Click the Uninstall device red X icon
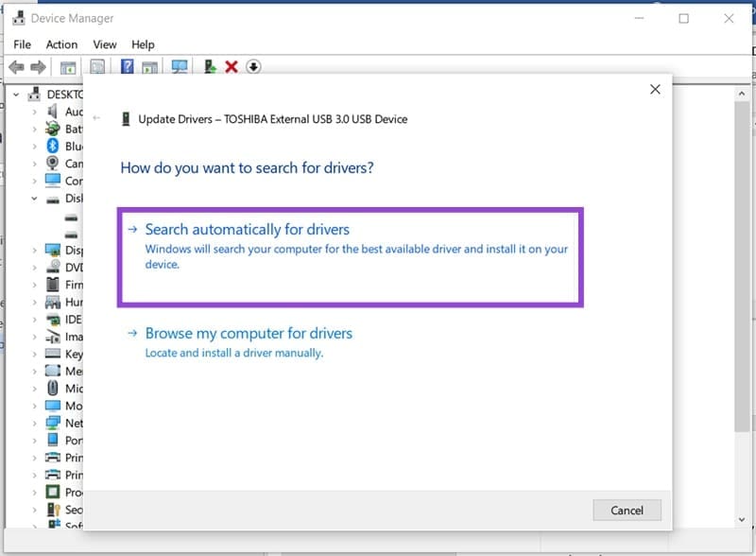Screen dimensions: 756x556 [x=230, y=66]
